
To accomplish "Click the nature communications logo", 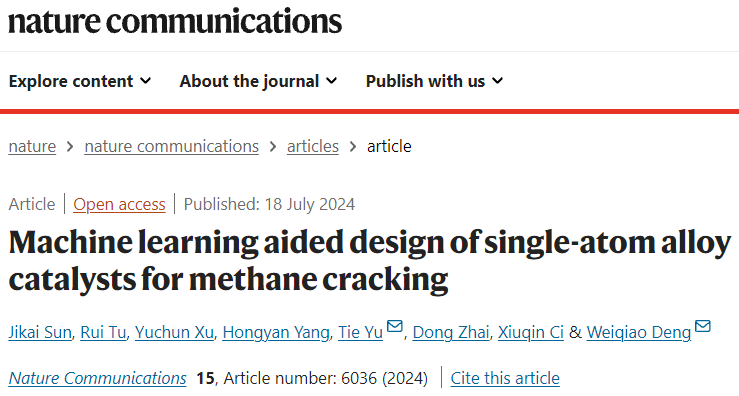I will [x=175, y=22].
